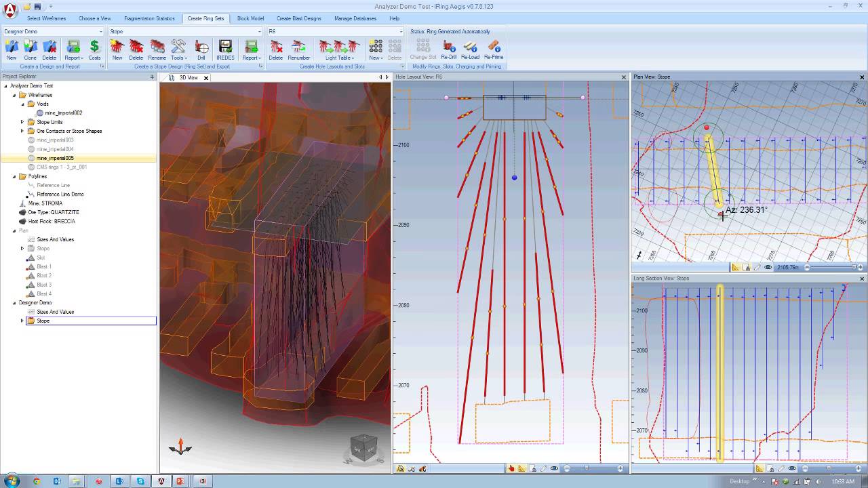
Task: Toggle eye visibility icon in Hole Layout View toolbar
Action: click(x=555, y=468)
